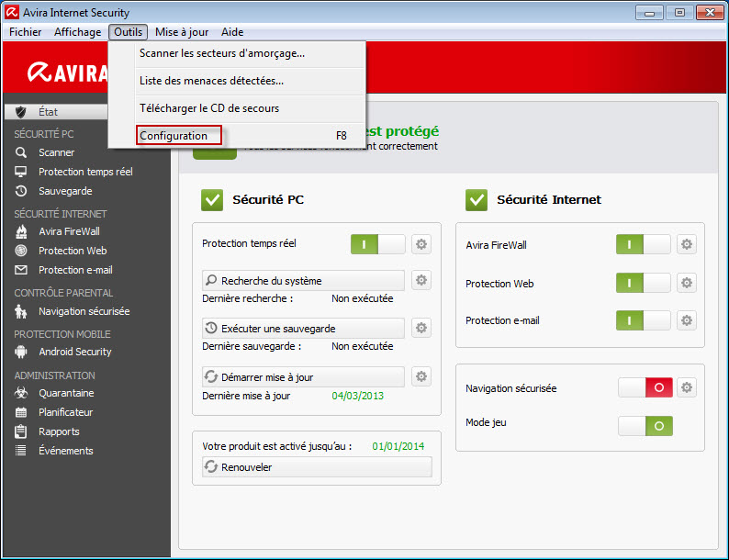729x560 pixels.
Task: Click the 01/01/2014 activation expiry date
Action: [398, 446]
